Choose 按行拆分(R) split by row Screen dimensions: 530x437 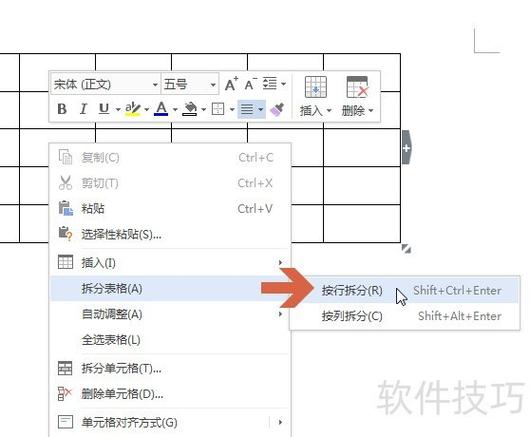point(404,290)
